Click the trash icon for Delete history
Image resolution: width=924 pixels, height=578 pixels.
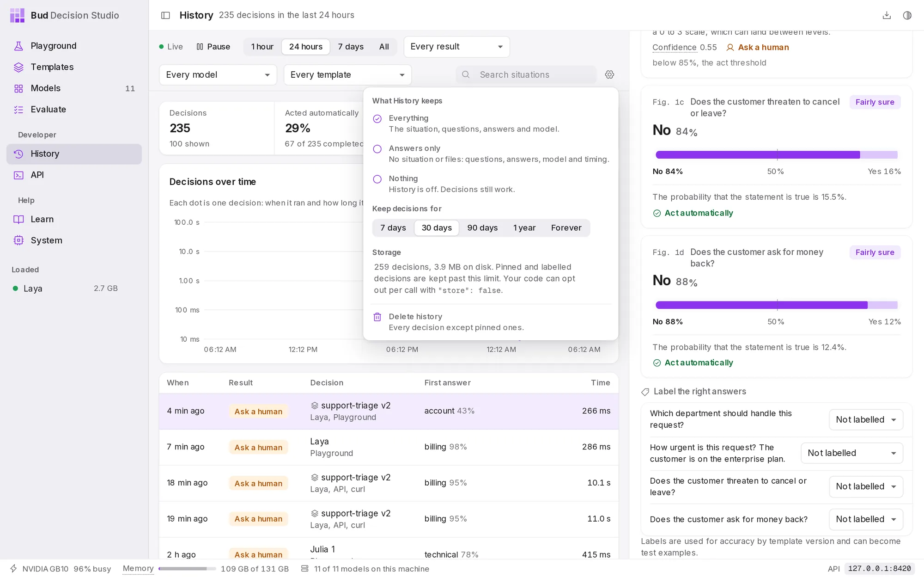(377, 317)
